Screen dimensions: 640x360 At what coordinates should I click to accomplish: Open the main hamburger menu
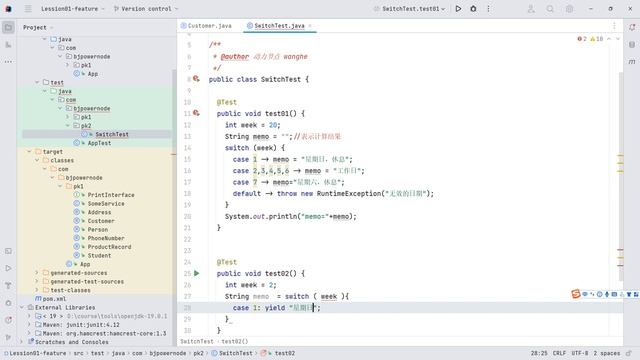click(x=28, y=9)
